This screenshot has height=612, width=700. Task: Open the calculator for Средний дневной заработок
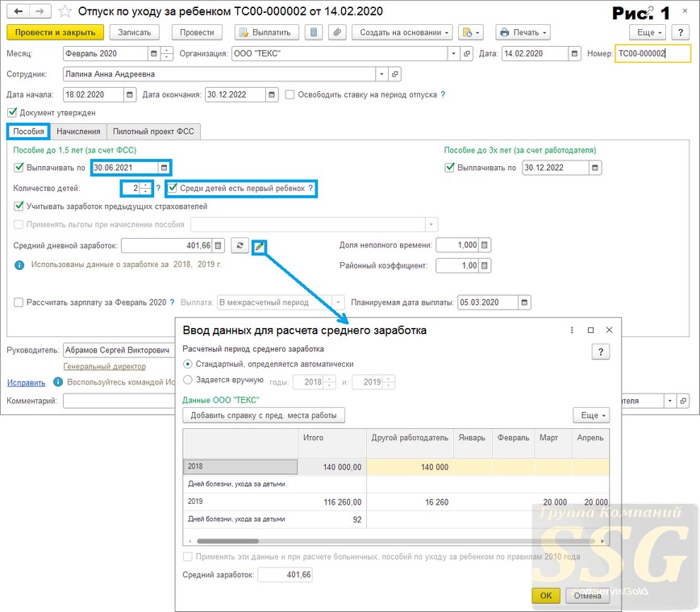click(218, 245)
